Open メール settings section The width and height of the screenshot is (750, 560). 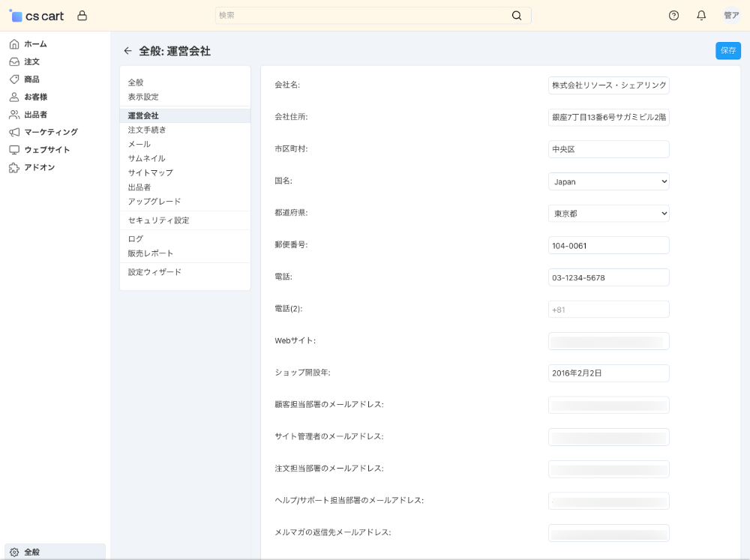[139, 144]
